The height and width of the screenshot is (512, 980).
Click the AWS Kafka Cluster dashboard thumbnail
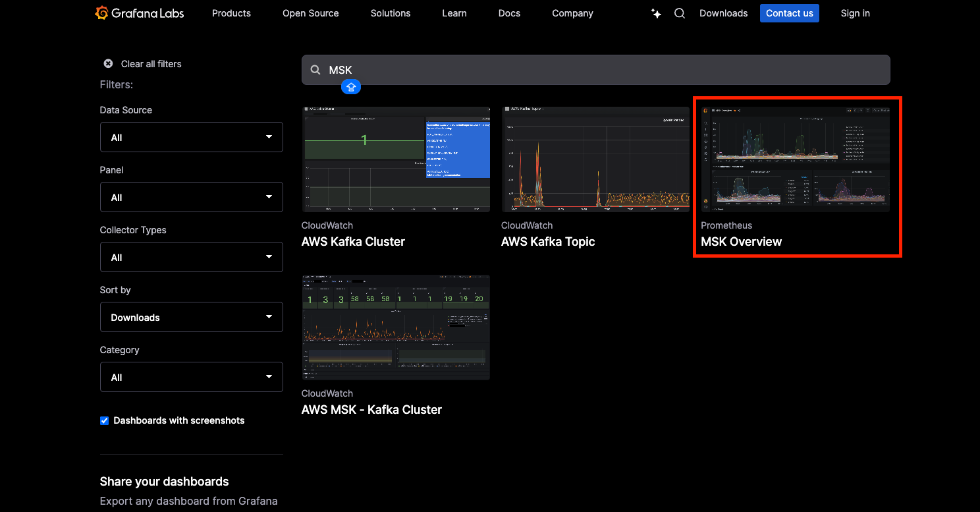396,159
